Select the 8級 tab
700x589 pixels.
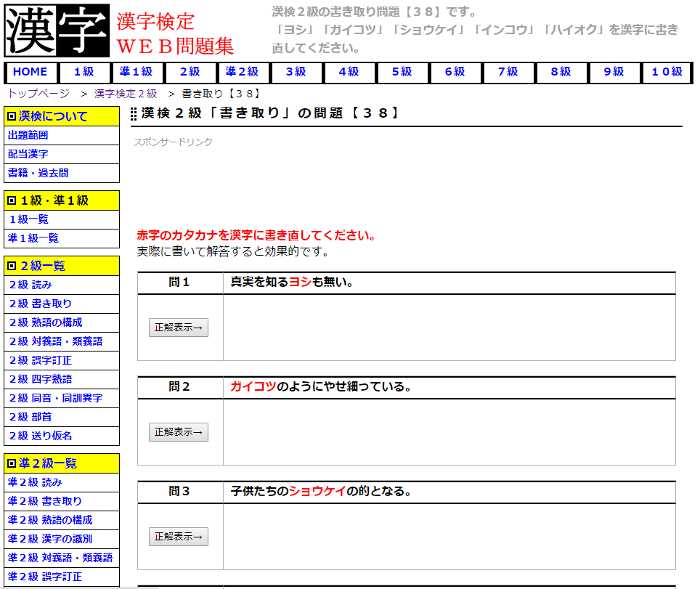pyautogui.click(x=561, y=72)
